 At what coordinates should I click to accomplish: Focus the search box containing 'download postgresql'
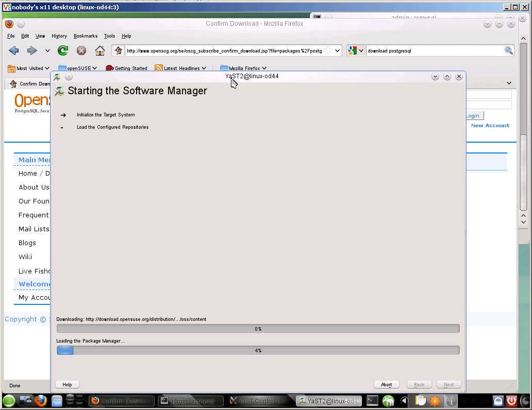(x=435, y=50)
